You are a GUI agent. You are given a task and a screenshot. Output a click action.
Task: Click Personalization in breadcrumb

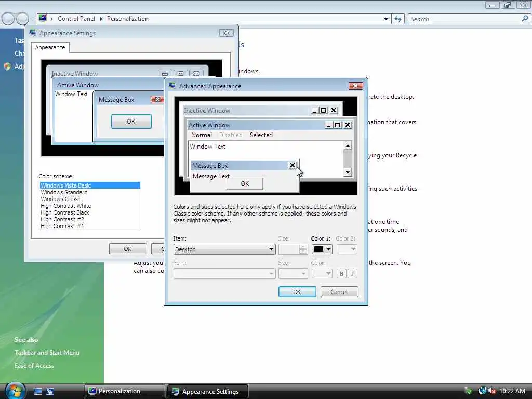[128, 19]
